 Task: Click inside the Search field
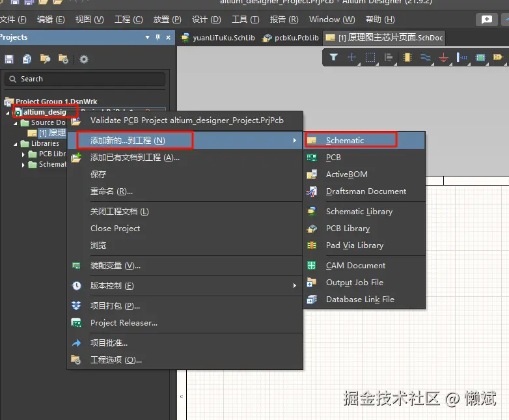[x=85, y=79]
